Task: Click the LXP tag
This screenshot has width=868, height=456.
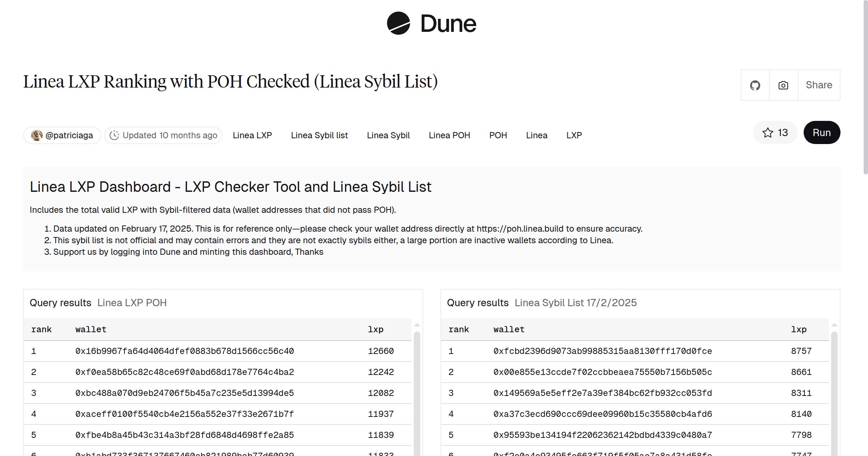Action: click(574, 135)
